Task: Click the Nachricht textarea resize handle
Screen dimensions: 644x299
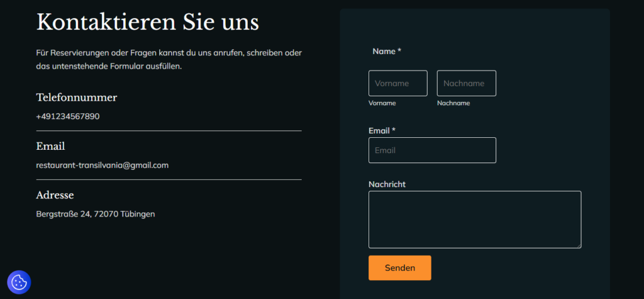Action: click(577, 245)
